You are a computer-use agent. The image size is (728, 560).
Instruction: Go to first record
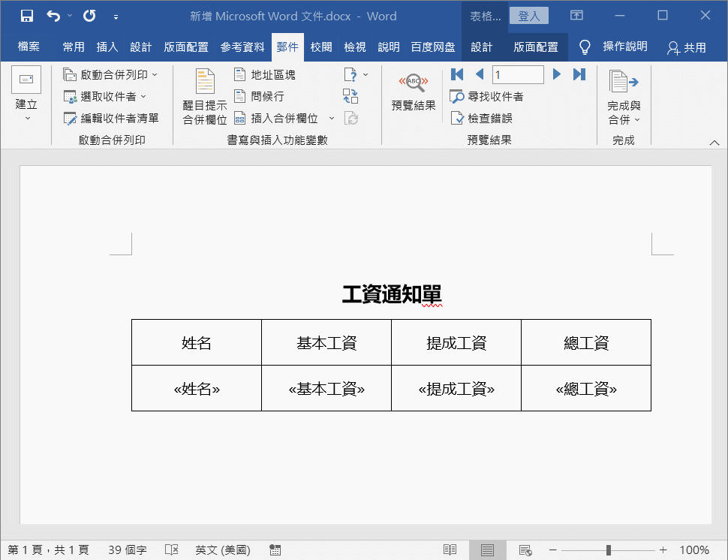(x=457, y=74)
